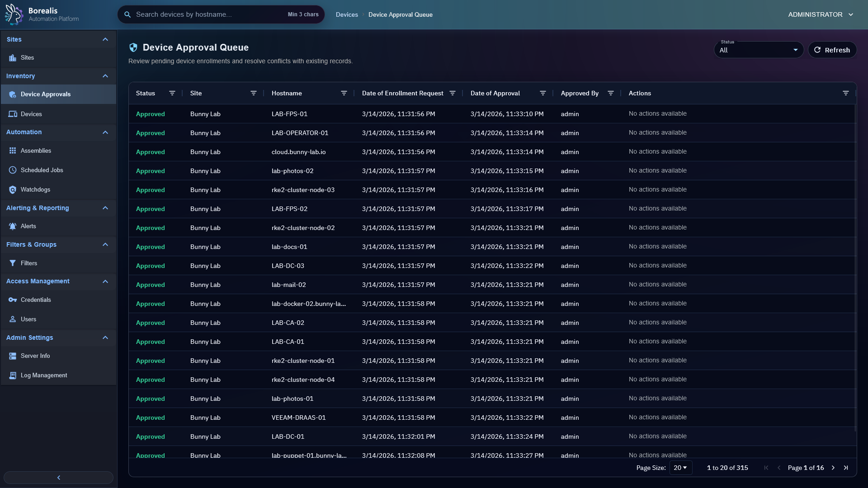Open the Page Size dropdown
Image resolution: width=868 pixels, height=488 pixels.
tap(680, 468)
